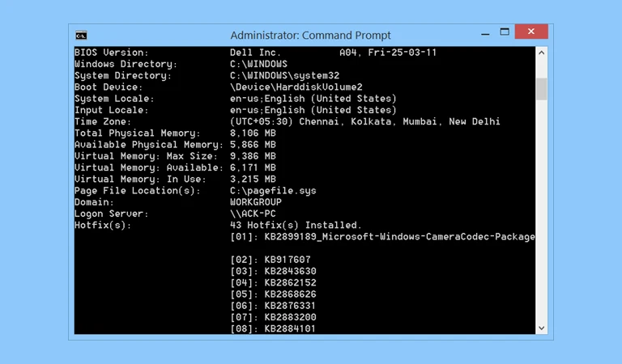Image resolution: width=622 pixels, height=364 pixels.
Task: Click hotfix [04] KB2862152 entry
Action: pyautogui.click(x=273, y=283)
